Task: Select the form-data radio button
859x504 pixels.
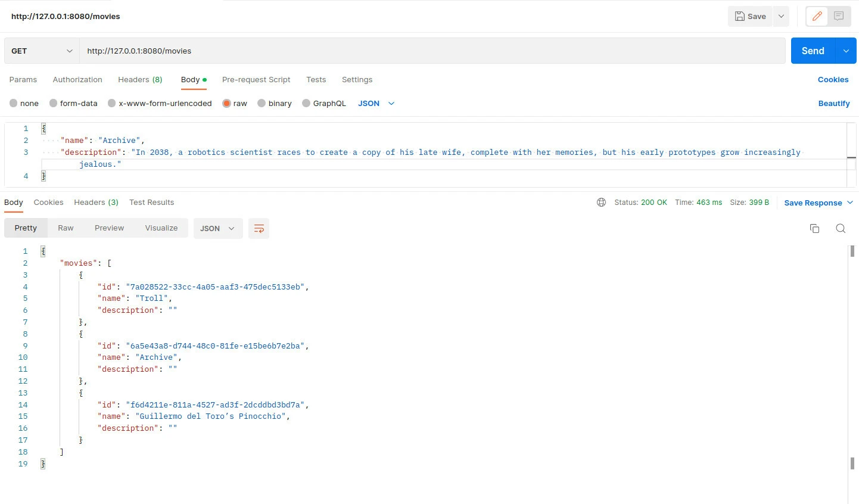Action: pos(54,103)
